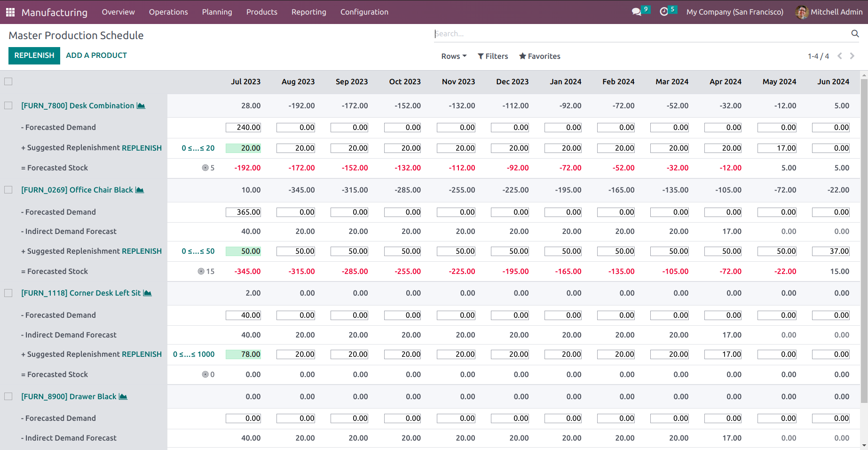Open the My Company (San Francisco) selector
The image size is (868, 450).
tap(734, 12)
